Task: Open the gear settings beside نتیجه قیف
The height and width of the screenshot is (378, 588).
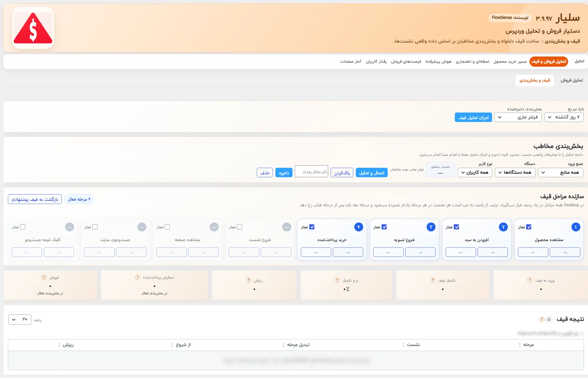Action: point(549,320)
